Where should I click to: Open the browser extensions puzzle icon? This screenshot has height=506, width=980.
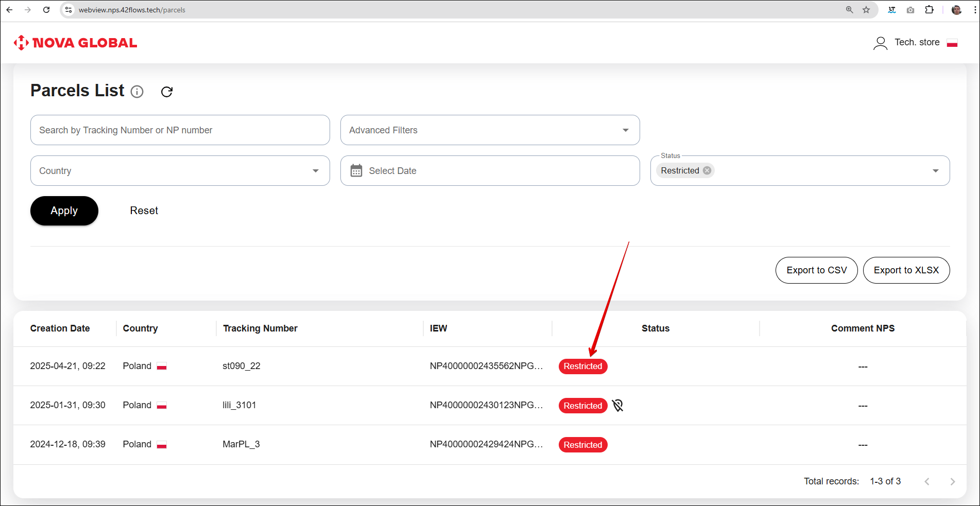point(929,10)
